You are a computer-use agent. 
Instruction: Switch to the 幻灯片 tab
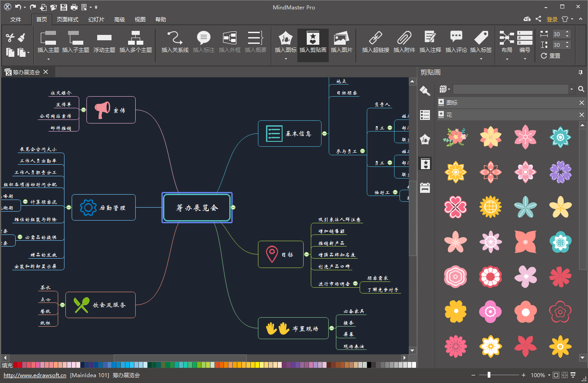click(96, 20)
